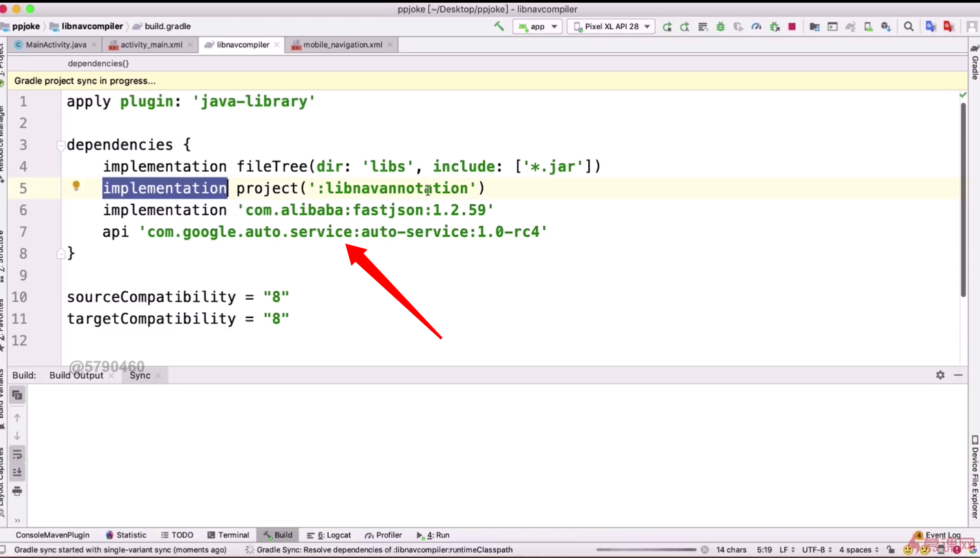Open the Terminal tool window
This screenshot has width=980, height=558.
[x=228, y=535]
